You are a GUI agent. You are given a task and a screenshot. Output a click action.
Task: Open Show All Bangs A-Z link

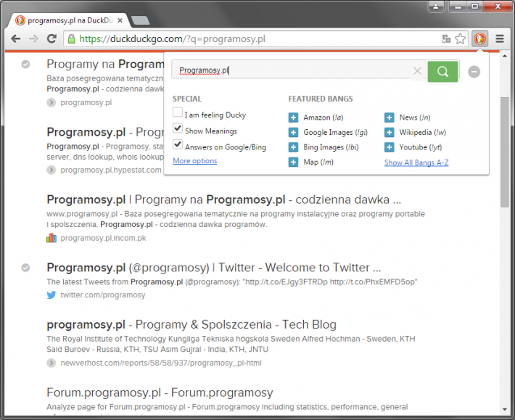pos(416,162)
